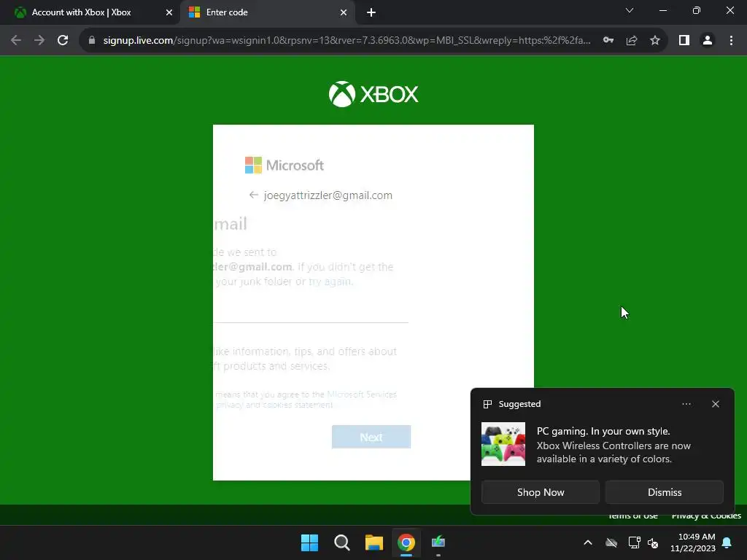This screenshot has width=747, height=560.
Task: Click the joegyattrizzler@gmail.com email text
Action: 328,195
